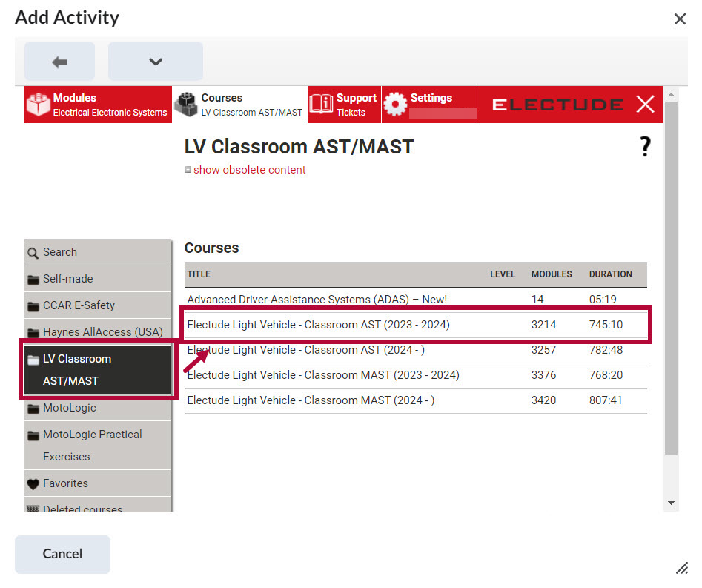Screen dimensions: 702x588
Task: Click the MotoLogic folder icon
Action: coord(33,409)
